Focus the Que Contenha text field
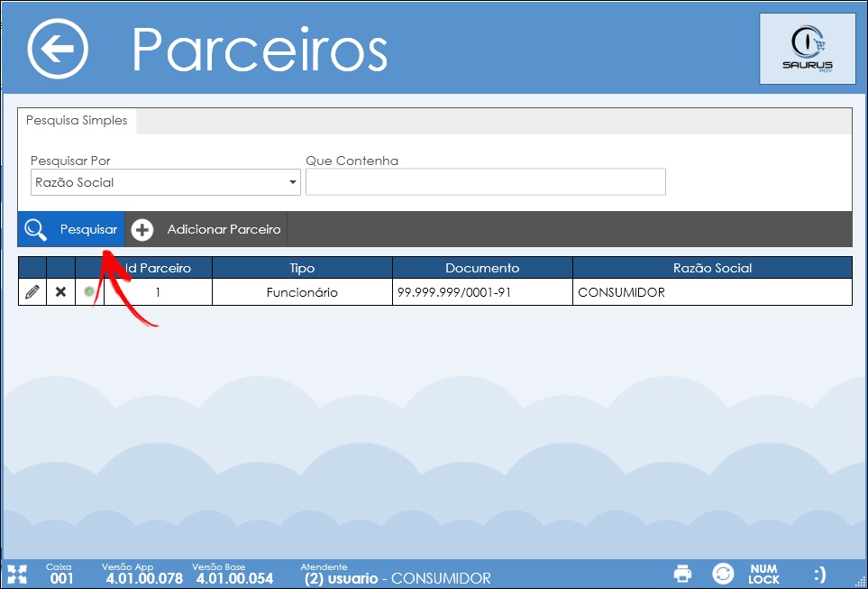The height and width of the screenshot is (589, 868). point(486,181)
